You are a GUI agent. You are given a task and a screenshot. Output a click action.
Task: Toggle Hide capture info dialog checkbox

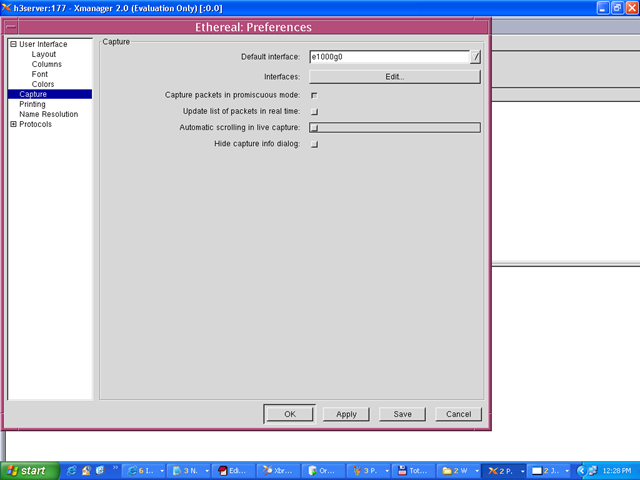pos(314,144)
